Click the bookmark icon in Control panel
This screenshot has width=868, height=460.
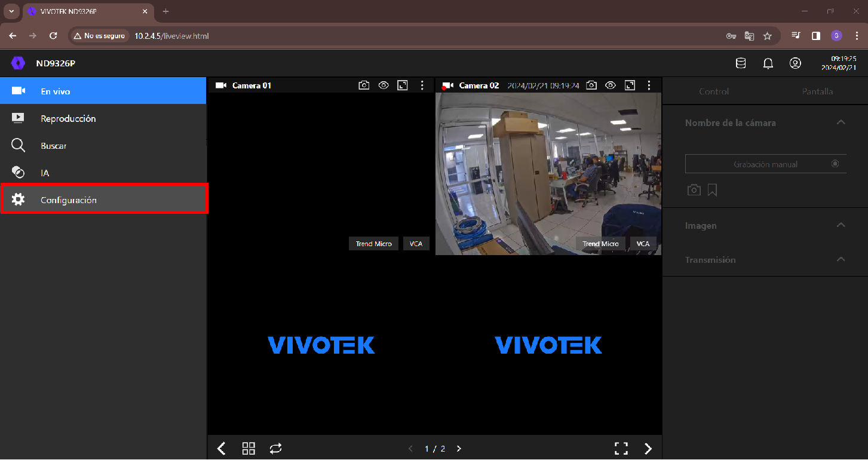pyautogui.click(x=712, y=190)
